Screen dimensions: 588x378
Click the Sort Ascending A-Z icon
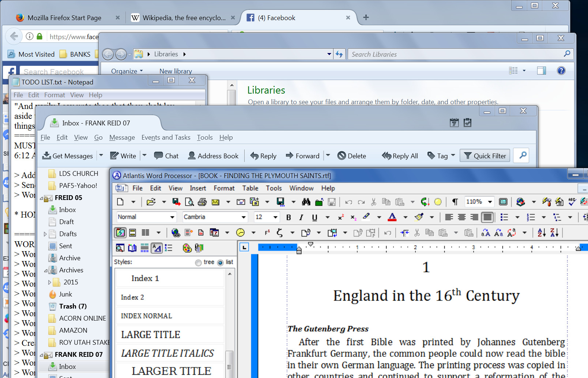542,233
